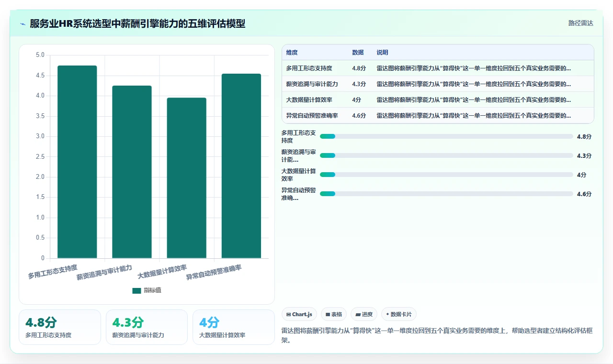This screenshot has width=613, height=364.
Task: Click the summary paragraph starting 雷达图将薪酬引擎能力
Action: pos(437,336)
